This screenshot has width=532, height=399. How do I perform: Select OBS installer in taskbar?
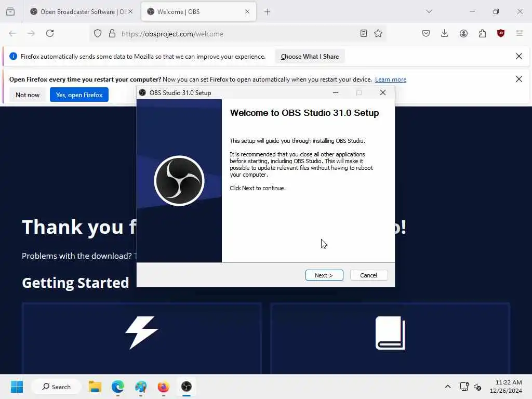187,387
